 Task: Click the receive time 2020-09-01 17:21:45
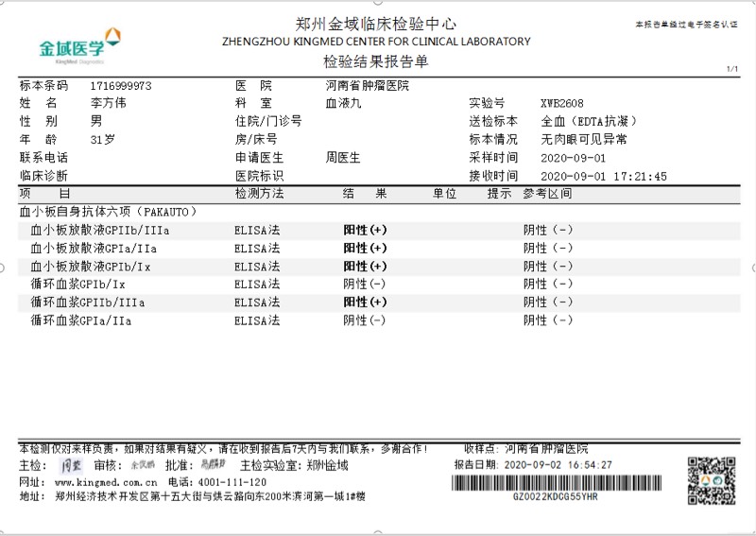point(604,176)
